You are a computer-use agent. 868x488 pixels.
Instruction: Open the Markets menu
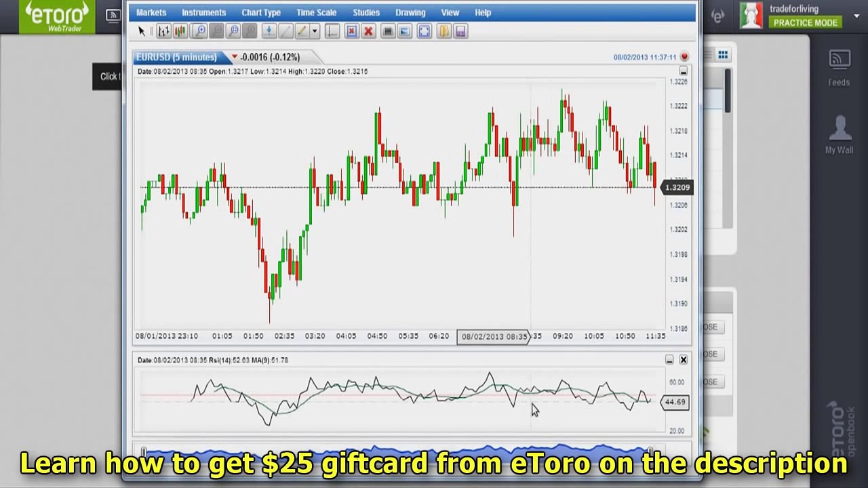click(151, 12)
